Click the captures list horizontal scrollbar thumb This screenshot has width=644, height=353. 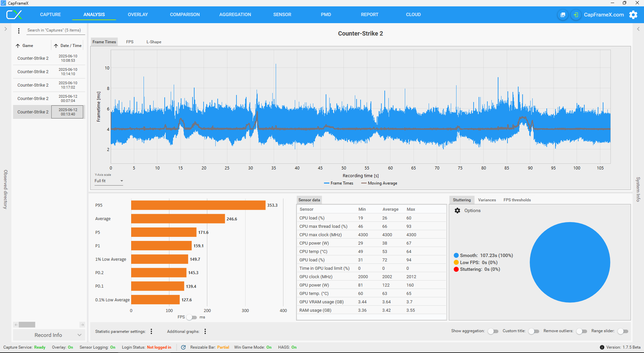tap(27, 324)
